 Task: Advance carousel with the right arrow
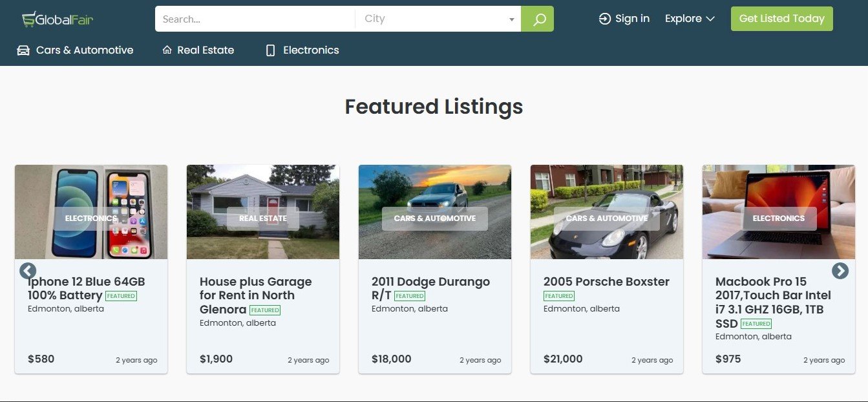pos(840,271)
